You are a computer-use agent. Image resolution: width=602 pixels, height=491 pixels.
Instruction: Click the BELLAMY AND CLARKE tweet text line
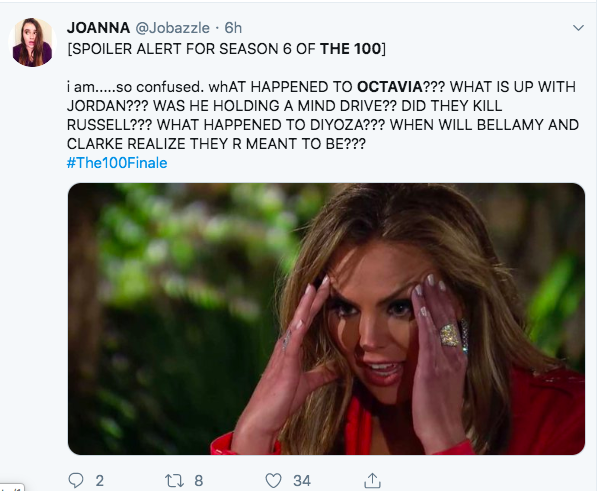(x=216, y=144)
